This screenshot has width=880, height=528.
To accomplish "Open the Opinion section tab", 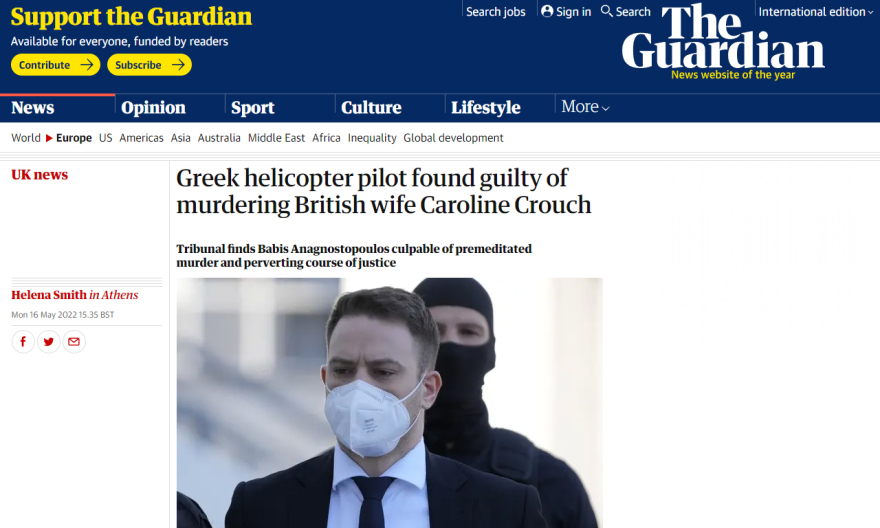I will pyautogui.click(x=153, y=107).
